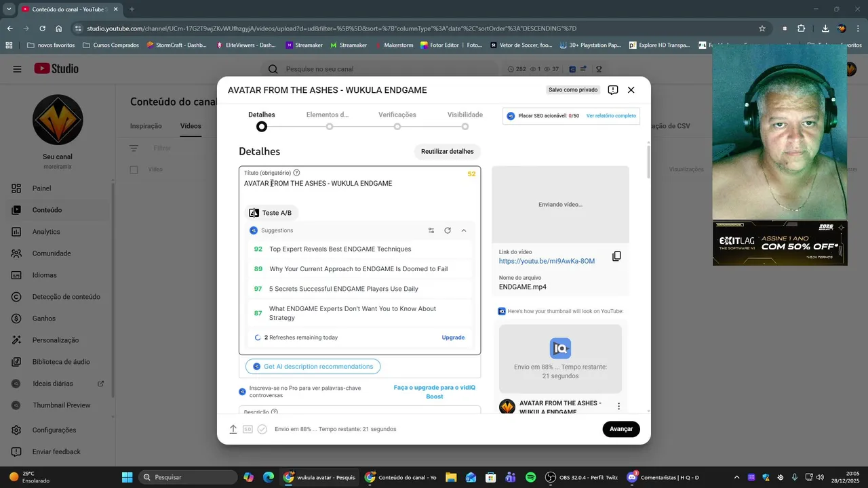Toggle the select-all videos checkbox
The height and width of the screenshot is (488, 868).
tap(134, 169)
